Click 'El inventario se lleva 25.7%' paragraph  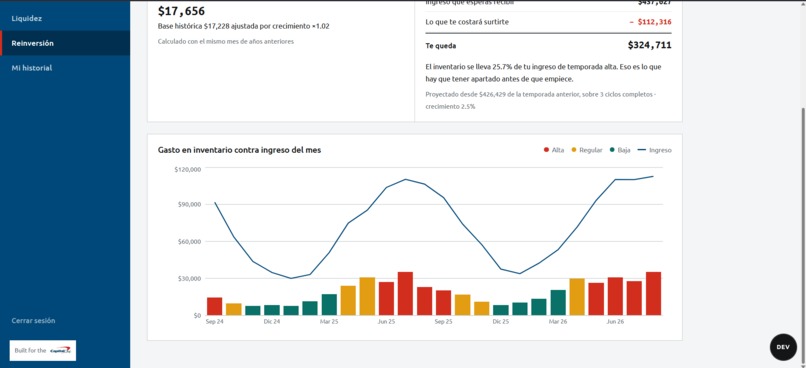tap(543, 73)
